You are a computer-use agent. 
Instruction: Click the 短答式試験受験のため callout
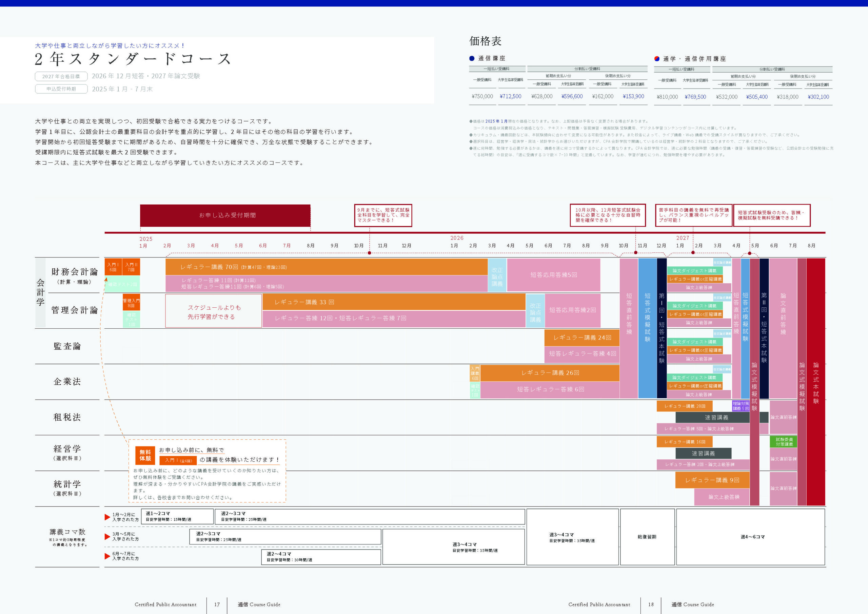(x=772, y=215)
